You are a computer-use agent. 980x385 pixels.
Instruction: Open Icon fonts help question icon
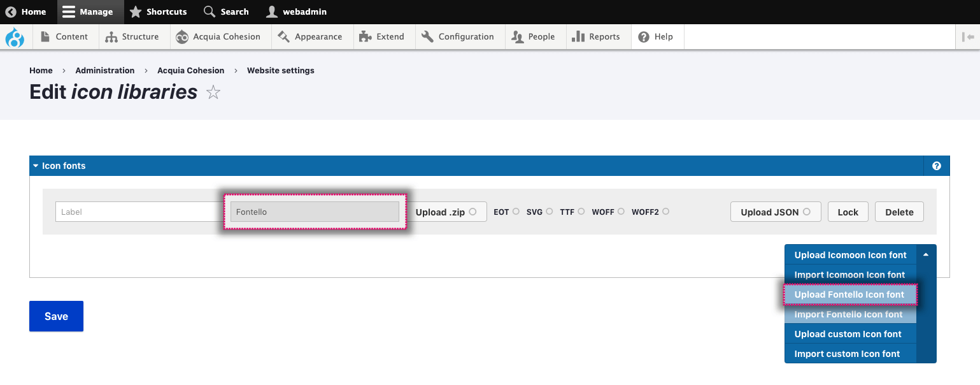tap(937, 166)
